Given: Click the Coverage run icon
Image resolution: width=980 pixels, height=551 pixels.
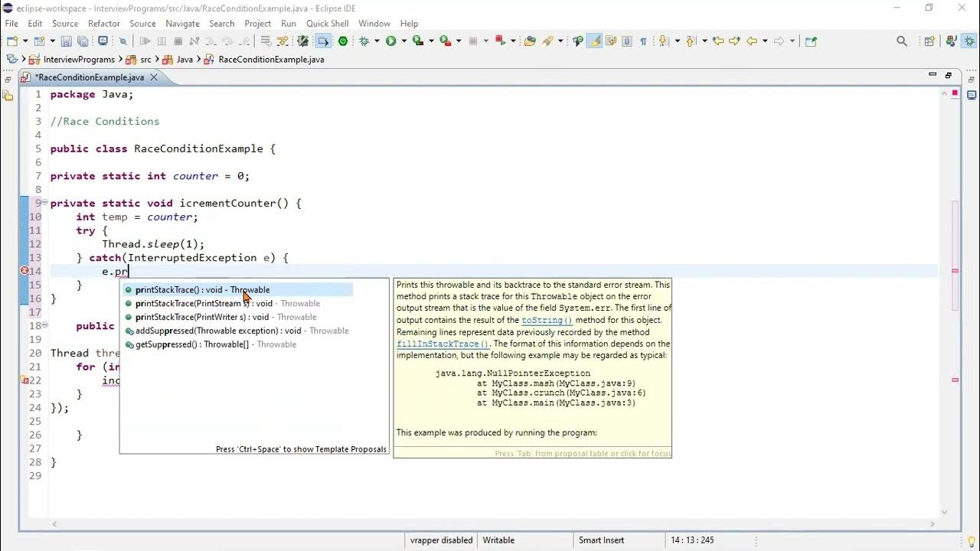Looking at the screenshot, I should click(417, 41).
